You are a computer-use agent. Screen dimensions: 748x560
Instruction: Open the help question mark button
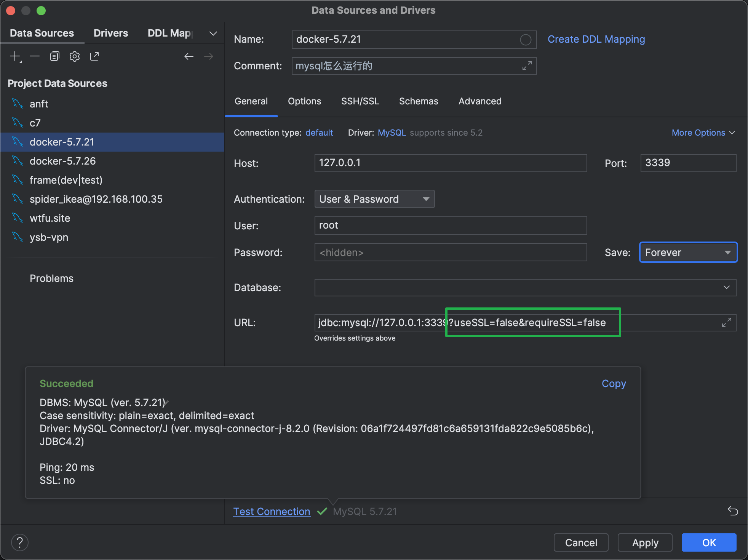20,542
